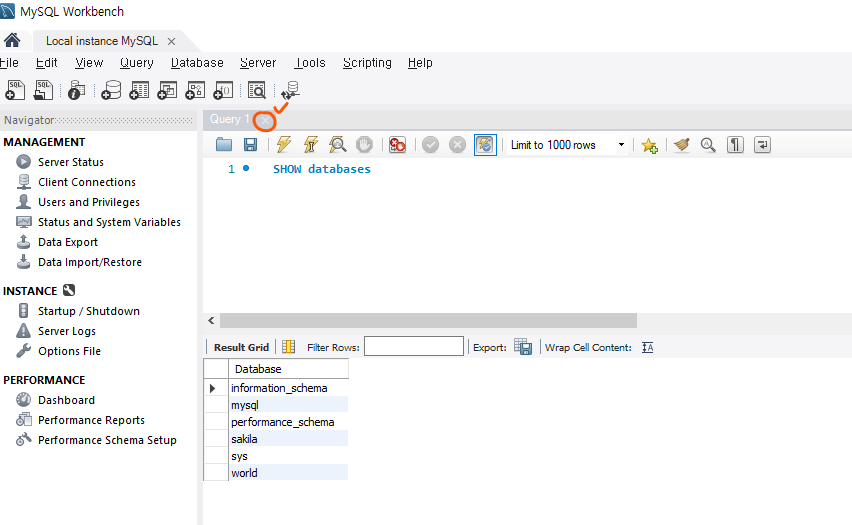Close the Query 1 tab
Viewport: 852px width, 525px height.
[265, 120]
